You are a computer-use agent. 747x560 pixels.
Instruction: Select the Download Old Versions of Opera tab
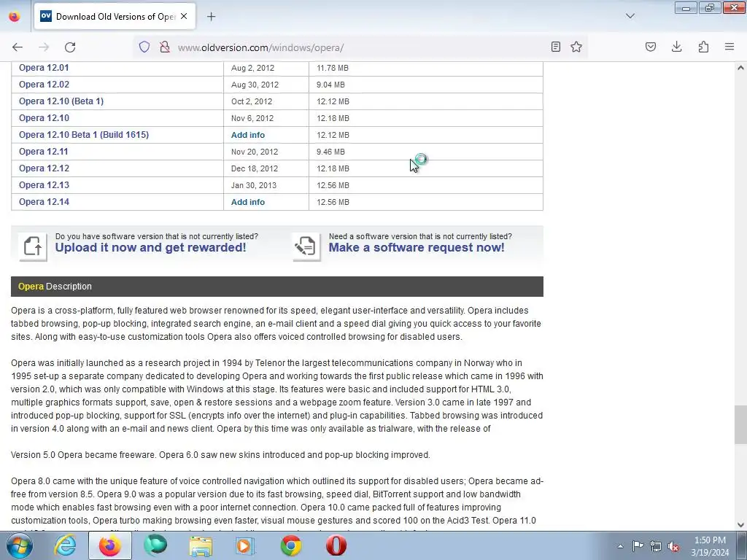click(x=115, y=16)
